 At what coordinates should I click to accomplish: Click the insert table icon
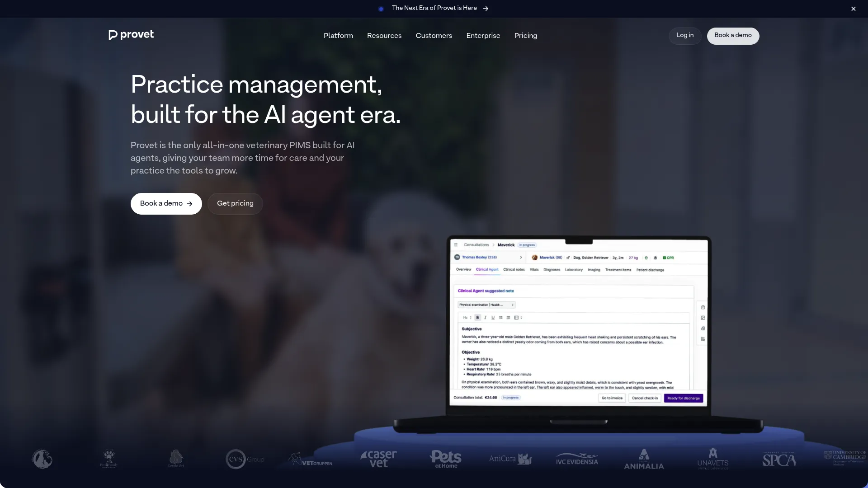pyautogui.click(x=516, y=318)
